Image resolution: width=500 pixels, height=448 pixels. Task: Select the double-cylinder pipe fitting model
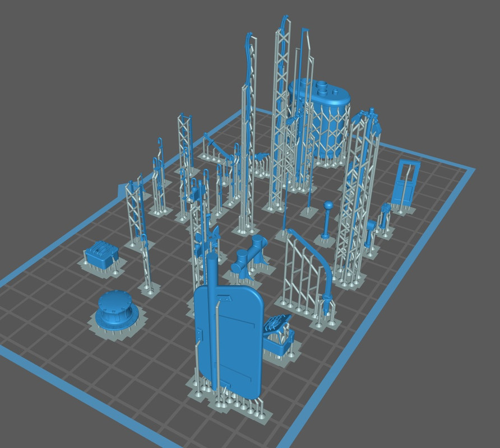pos(249,257)
